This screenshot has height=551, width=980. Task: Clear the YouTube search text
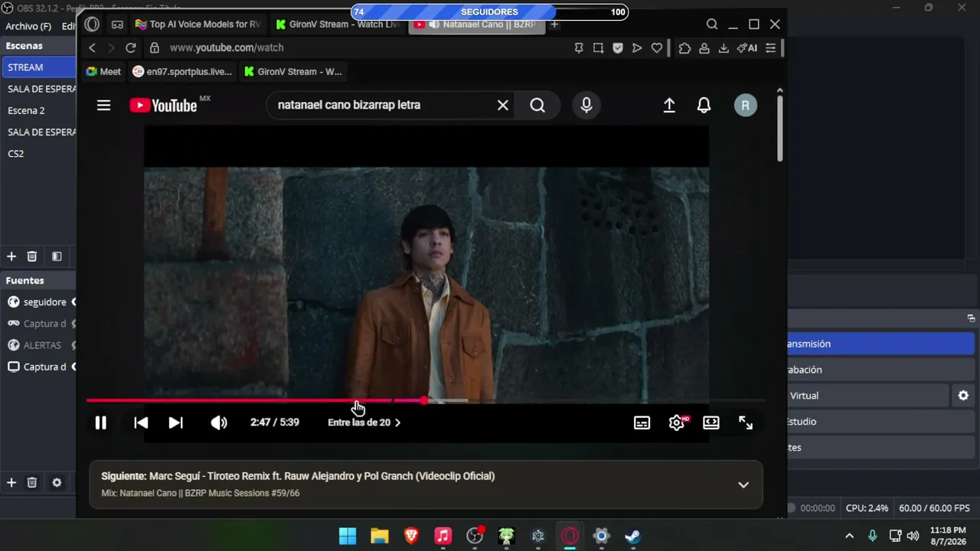[x=502, y=105]
